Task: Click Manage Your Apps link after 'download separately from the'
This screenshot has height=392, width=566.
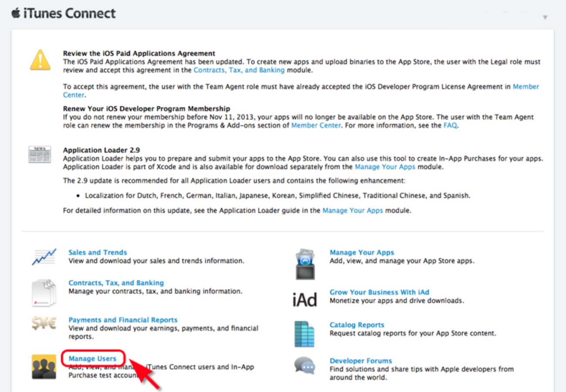Action: coord(385,167)
